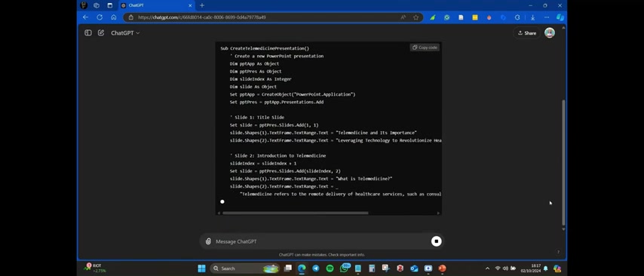Add this page to favorites star
The width and height of the screenshot is (644, 276).
point(416,17)
